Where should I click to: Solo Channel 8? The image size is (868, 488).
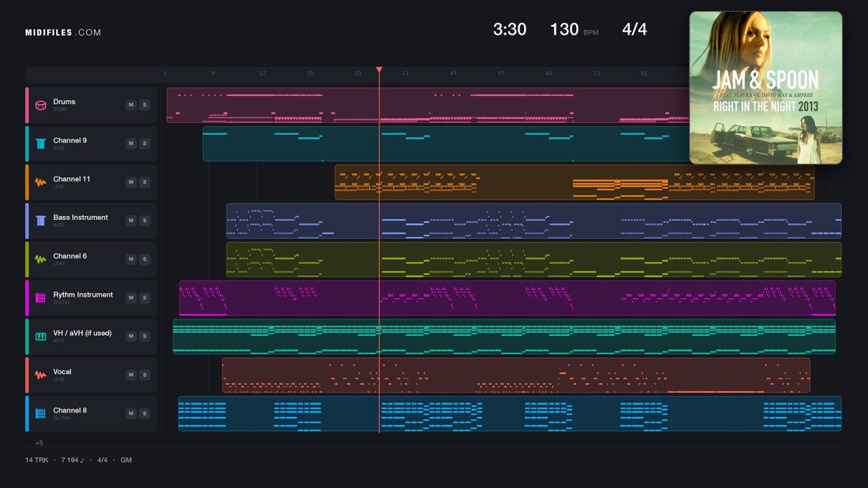pyautogui.click(x=144, y=413)
